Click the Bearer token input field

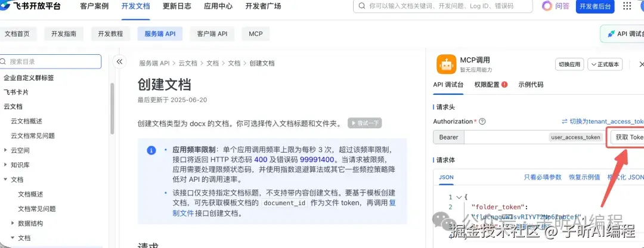[x=535, y=137]
